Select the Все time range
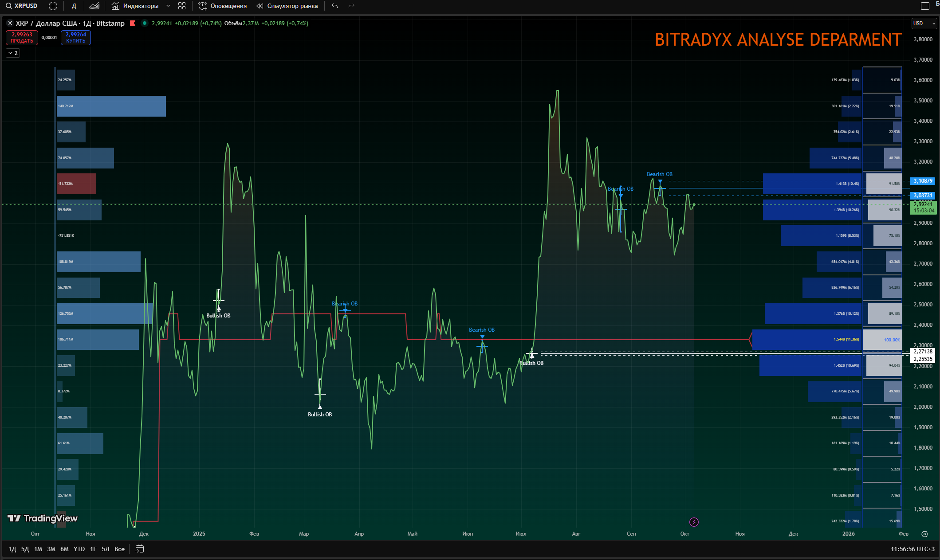This screenshot has height=560, width=940. coord(119,549)
